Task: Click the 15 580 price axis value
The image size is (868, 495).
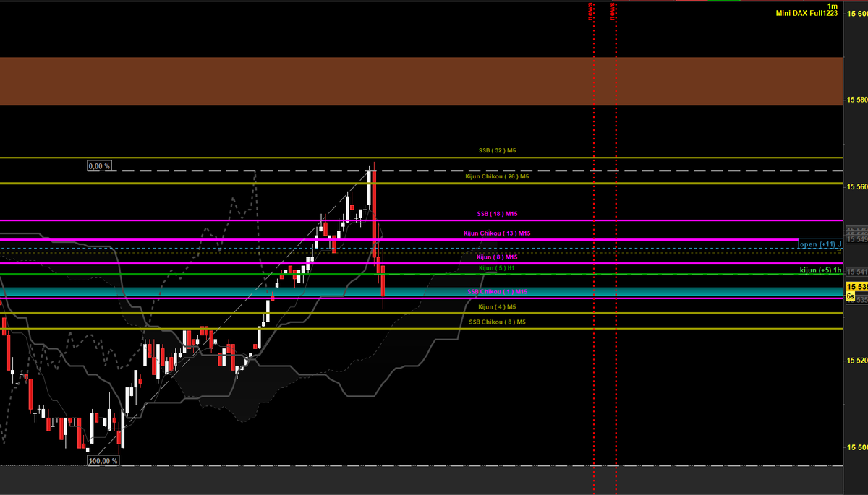Action: click(x=857, y=100)
